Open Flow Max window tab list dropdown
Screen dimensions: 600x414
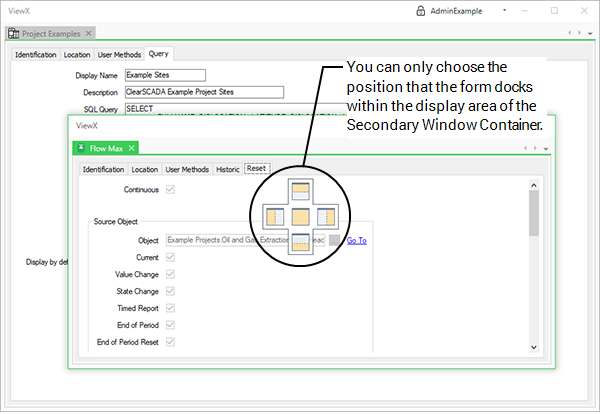pyautogui.click(x=546, y=149)
